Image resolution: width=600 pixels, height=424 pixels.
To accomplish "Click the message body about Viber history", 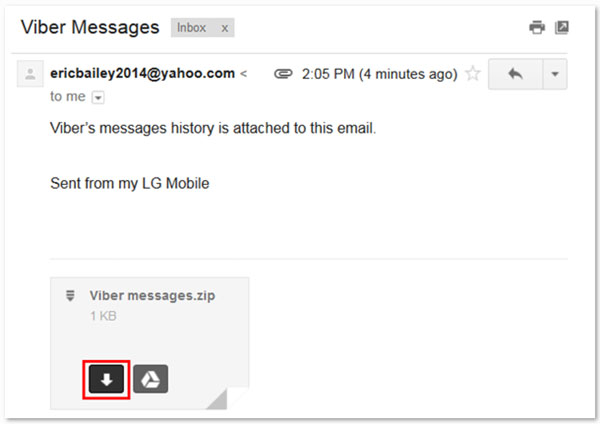I will [213, 129].
